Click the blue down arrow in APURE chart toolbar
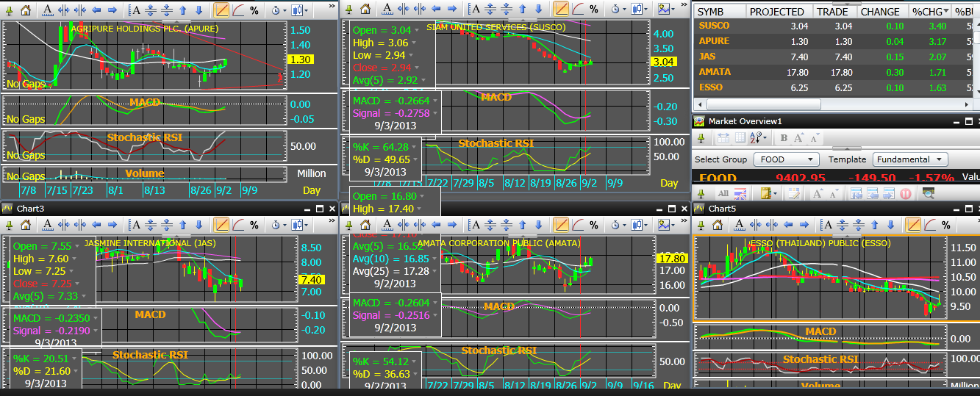This screenshot has height=396, width=980. coord(199,10)
